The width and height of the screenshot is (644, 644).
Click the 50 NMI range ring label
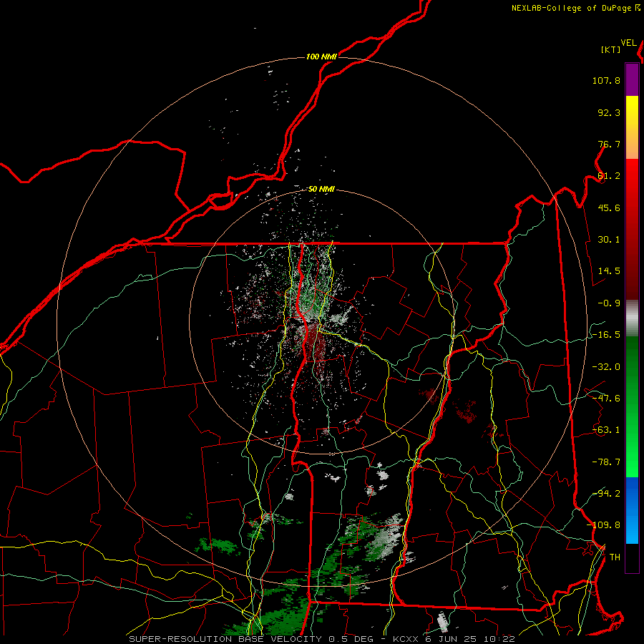coord(321,189)
